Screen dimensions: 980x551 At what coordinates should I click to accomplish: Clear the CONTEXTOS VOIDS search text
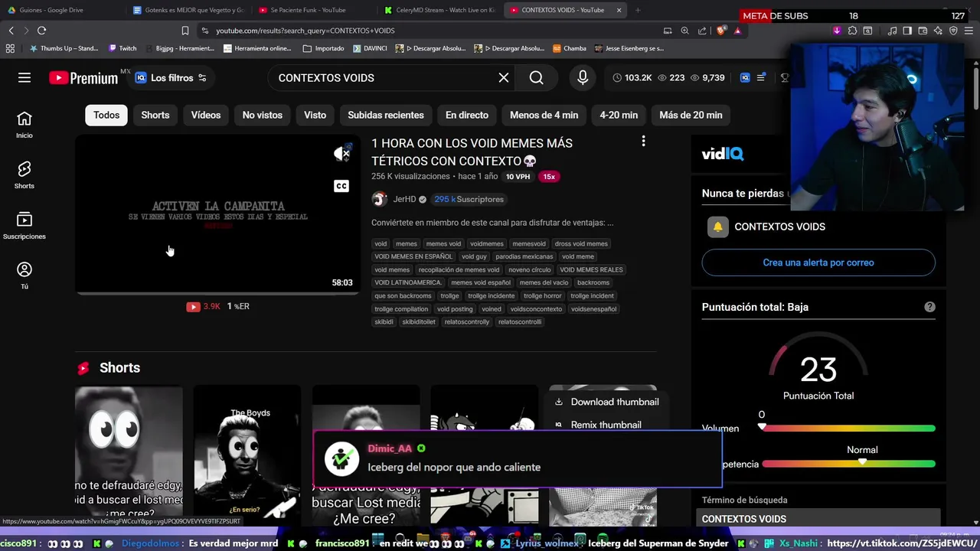(x=504, y=77)
